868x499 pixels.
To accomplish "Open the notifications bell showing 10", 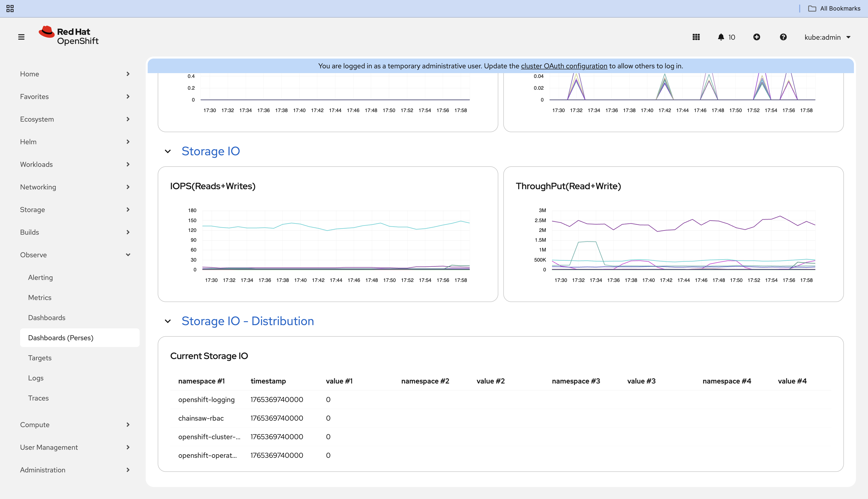I will coord(726,37).
